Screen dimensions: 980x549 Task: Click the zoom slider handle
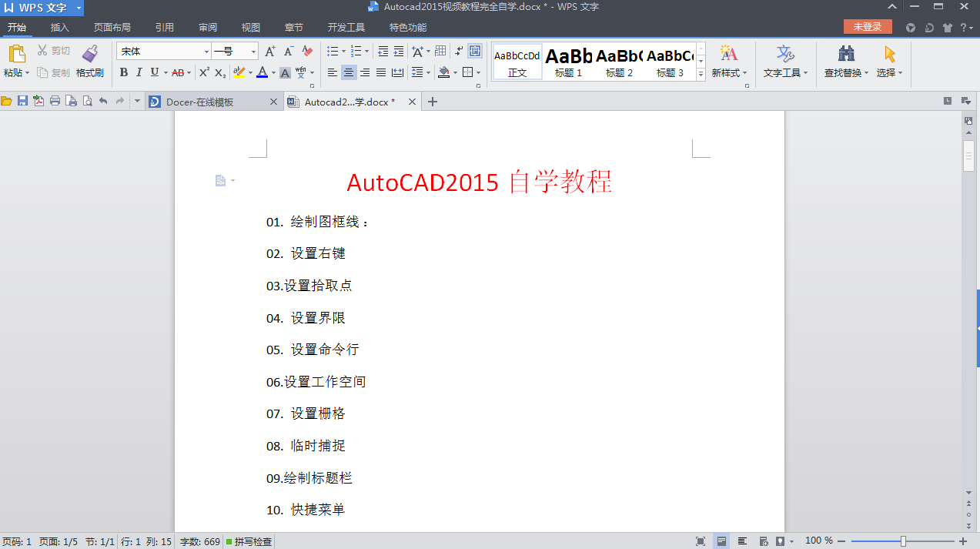[903, 541]
